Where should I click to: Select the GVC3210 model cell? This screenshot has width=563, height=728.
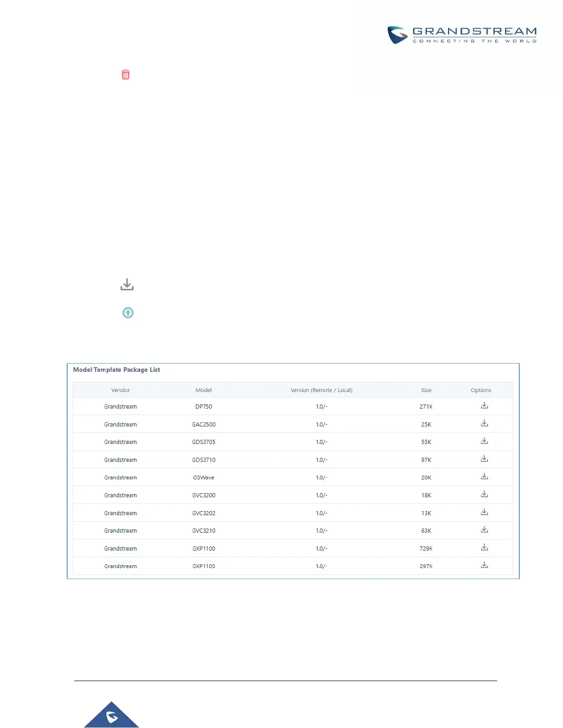click(x=204, y=531)
